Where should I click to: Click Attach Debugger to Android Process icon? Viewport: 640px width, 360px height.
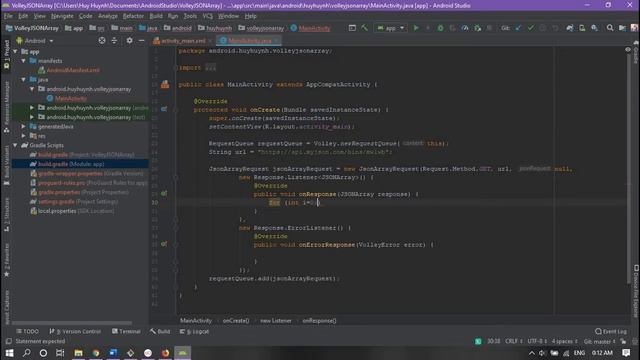[477, 28]
